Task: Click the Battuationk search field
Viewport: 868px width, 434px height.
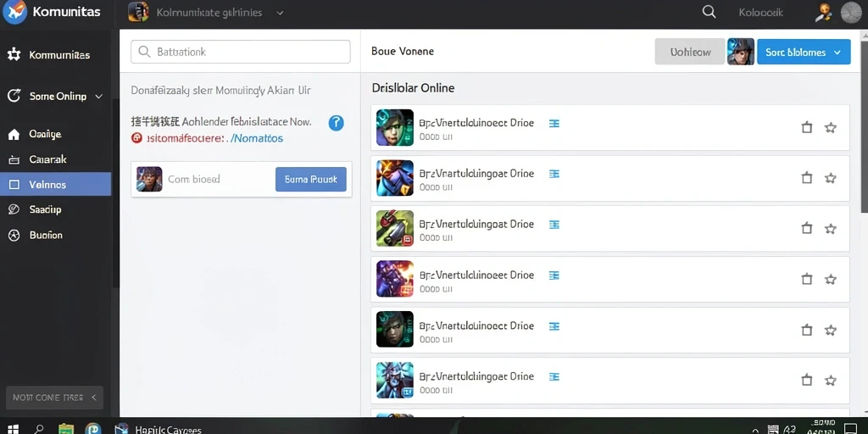Action: (x=240, y=52)
